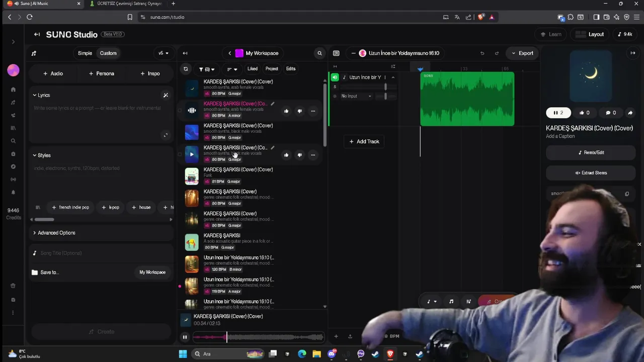Like the black male vocals highlighted song
The width and height of the screenshot is (644, 362).
click(286, 155)
